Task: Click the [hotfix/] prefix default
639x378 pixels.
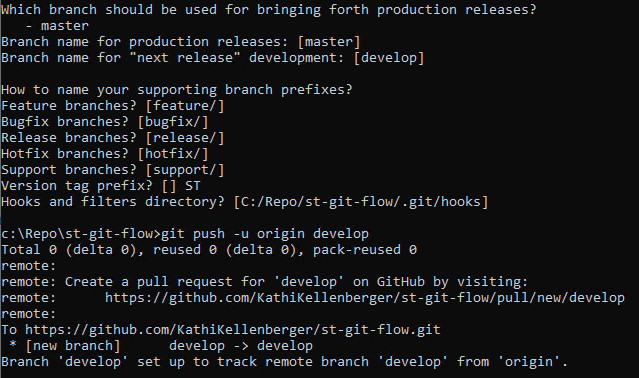Action: pyautogui.click(x=173, y=154)
